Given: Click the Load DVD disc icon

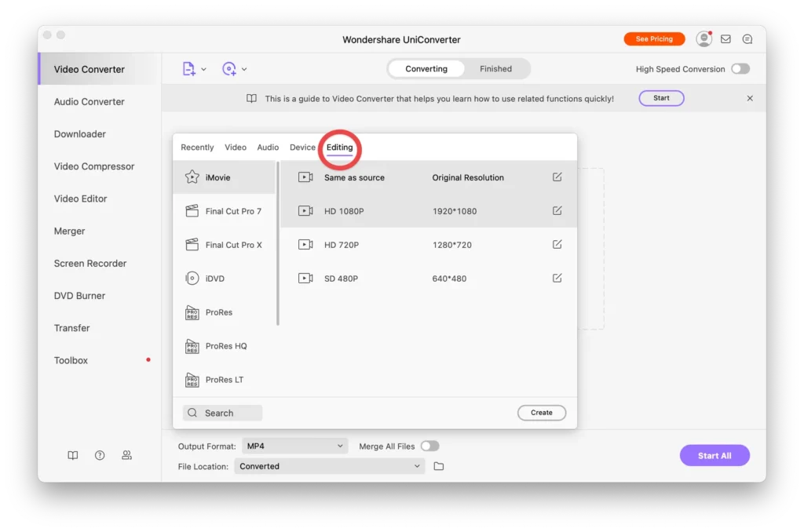Looking at the screenshot, I should 229,69.
